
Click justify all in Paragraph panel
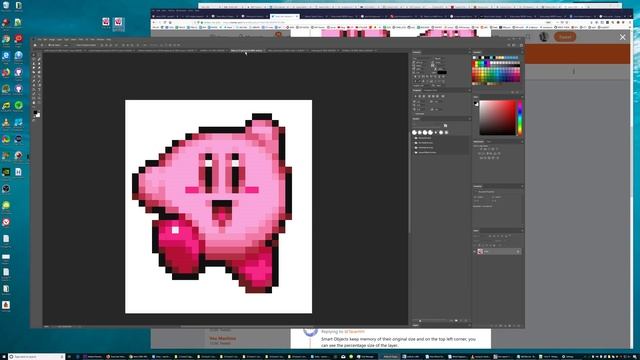click(443, 96)
